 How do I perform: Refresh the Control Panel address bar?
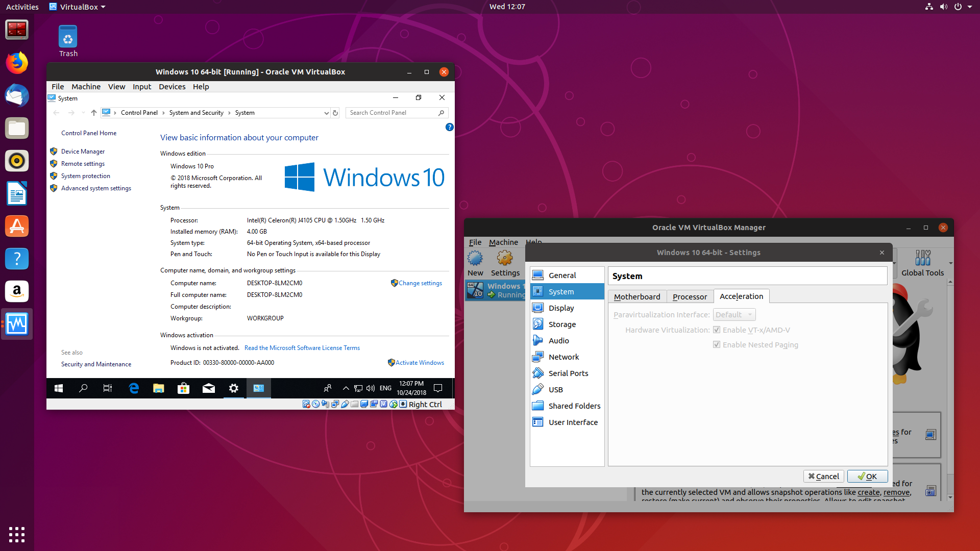(x=335, y=113)
